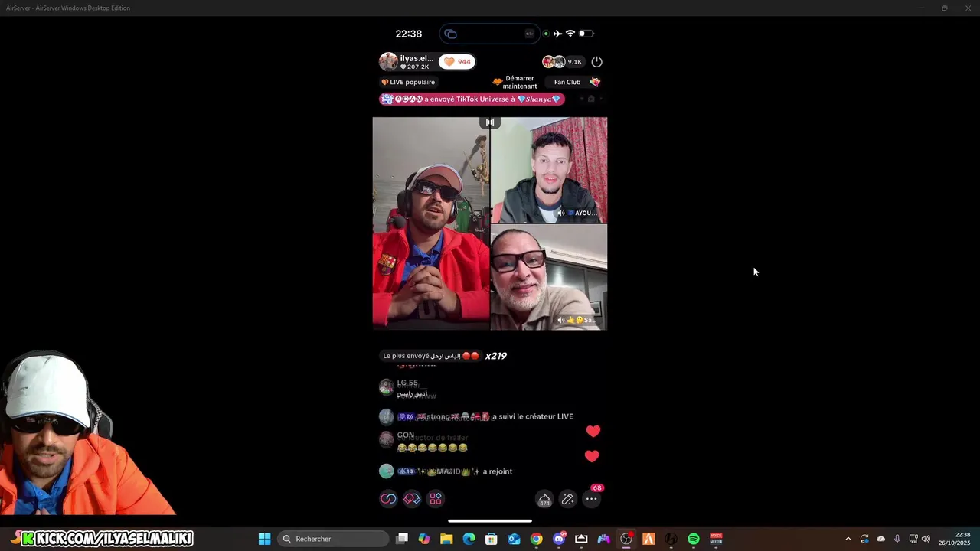Image resolution: width=980 pixels, height=551 pixels.
Task: Open the volume speaker tray icon
Action: pyautogui.click(x=926, y=539)
